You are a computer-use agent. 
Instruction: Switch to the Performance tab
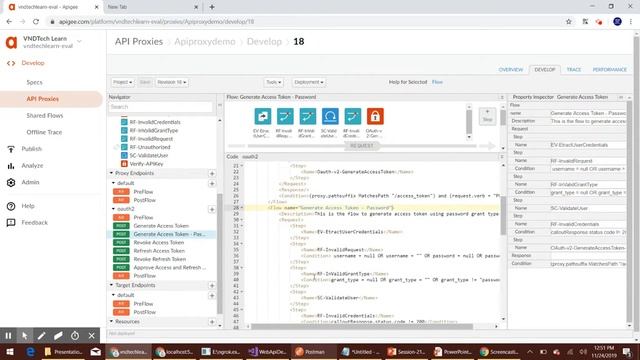609,70
